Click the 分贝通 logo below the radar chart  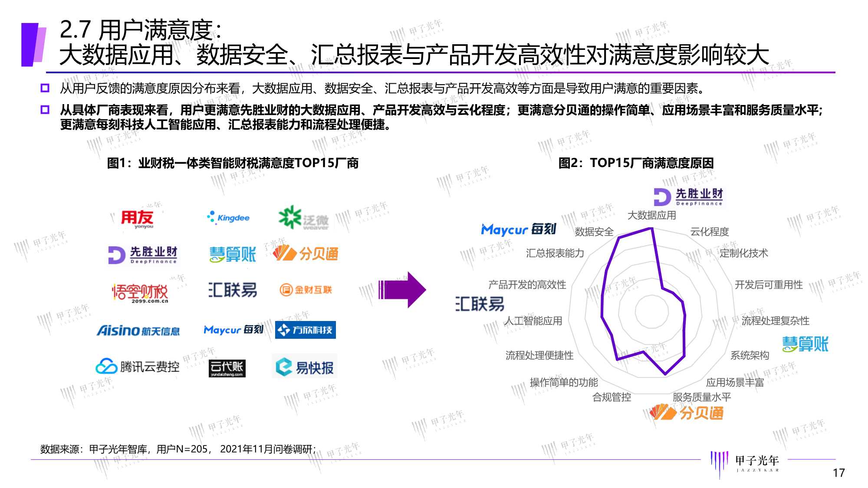[x=687, y=413]
